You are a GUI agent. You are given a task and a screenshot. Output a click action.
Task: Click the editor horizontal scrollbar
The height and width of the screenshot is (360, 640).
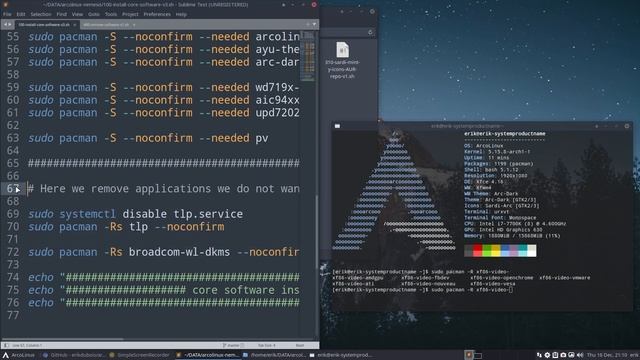[x=62, y=339]
